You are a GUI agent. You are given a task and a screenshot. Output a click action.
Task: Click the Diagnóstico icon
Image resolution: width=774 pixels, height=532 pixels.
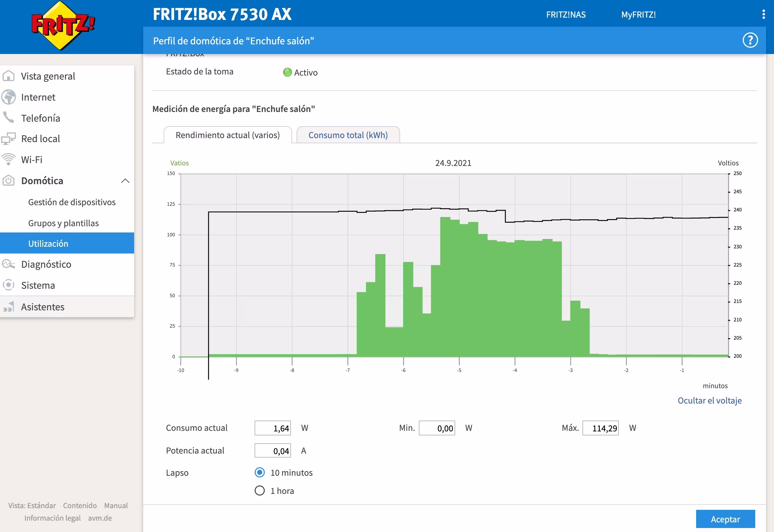[x=9, y=264]
